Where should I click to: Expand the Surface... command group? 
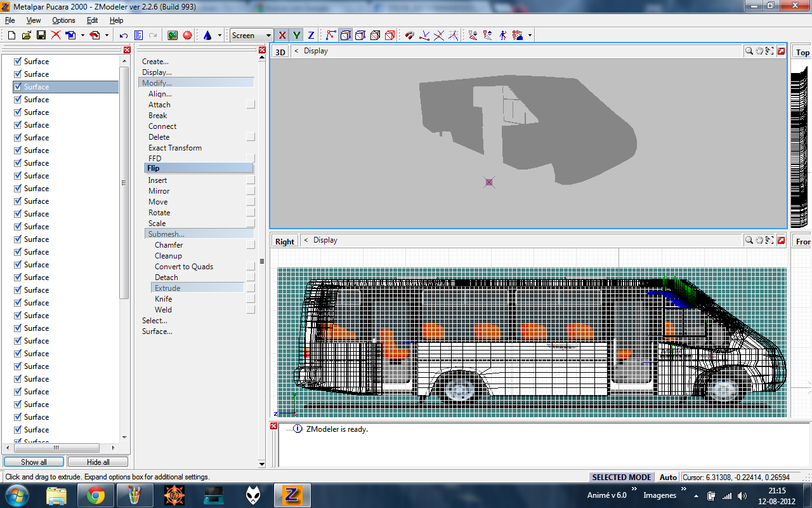point(157,331)
